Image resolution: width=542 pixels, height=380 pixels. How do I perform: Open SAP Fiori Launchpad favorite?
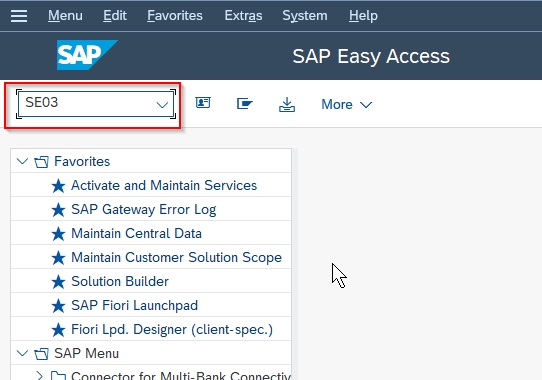coord(134,305)
